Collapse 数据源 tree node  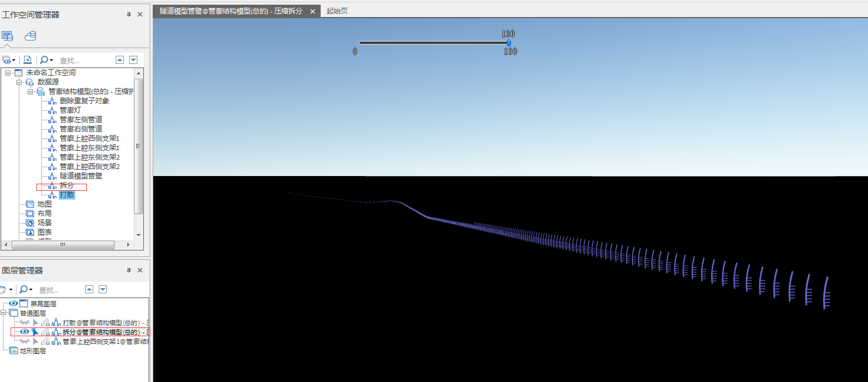click(x=19, y=82)
